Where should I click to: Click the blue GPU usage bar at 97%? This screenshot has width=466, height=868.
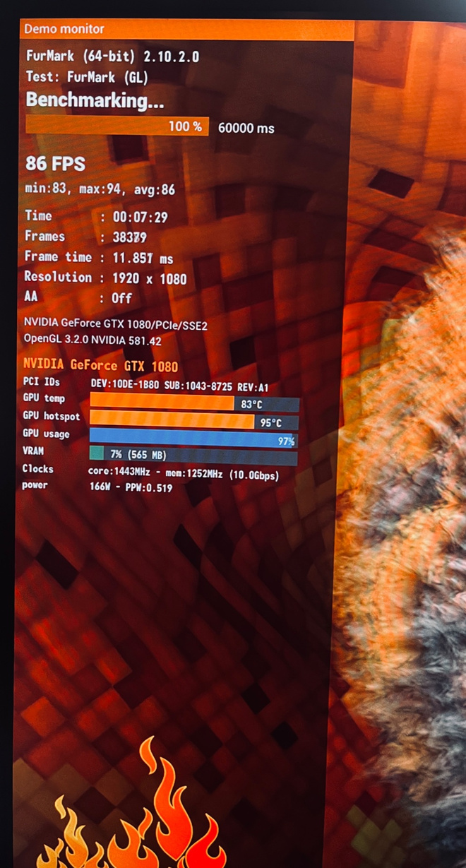point(193,440)
